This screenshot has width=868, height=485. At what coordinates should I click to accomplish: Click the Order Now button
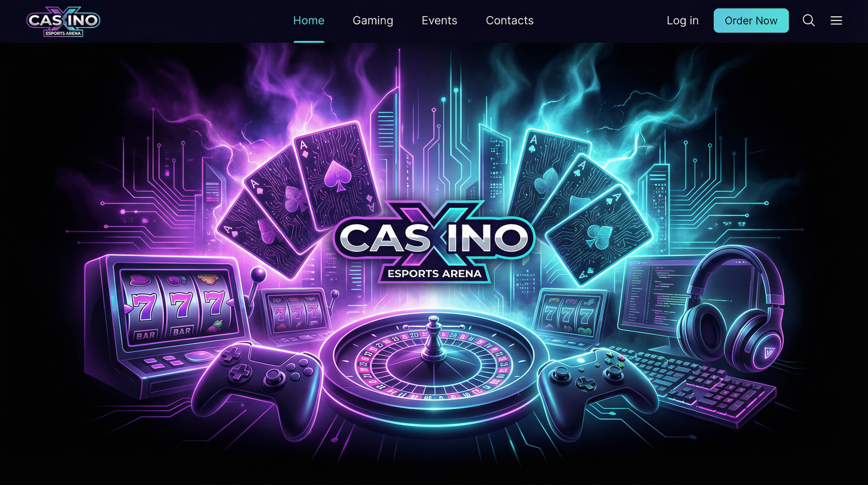751,21
